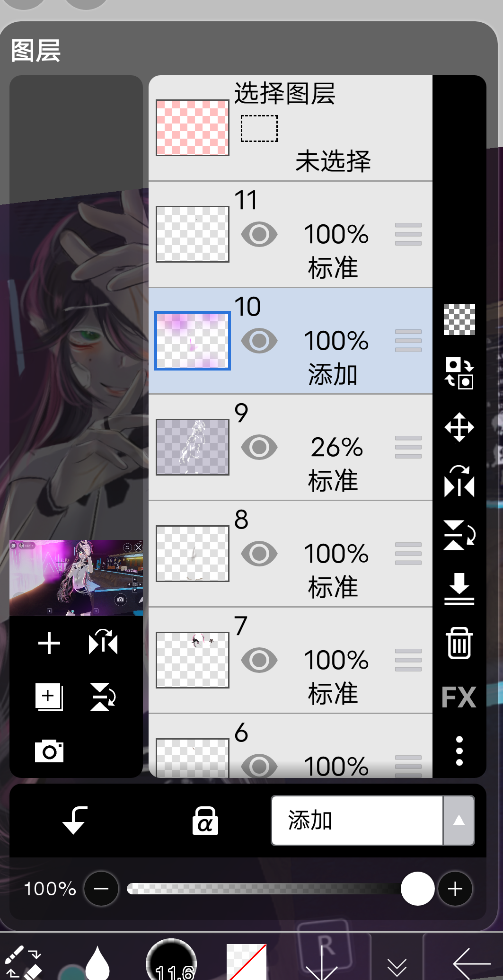Click the FX filter effects icon

pos(459,697)
